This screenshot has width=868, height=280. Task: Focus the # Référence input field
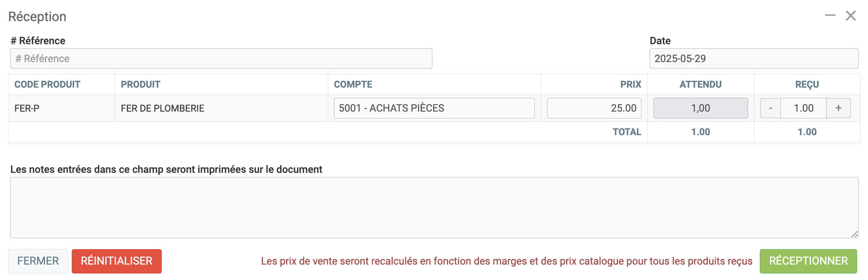tap(221, 59)
